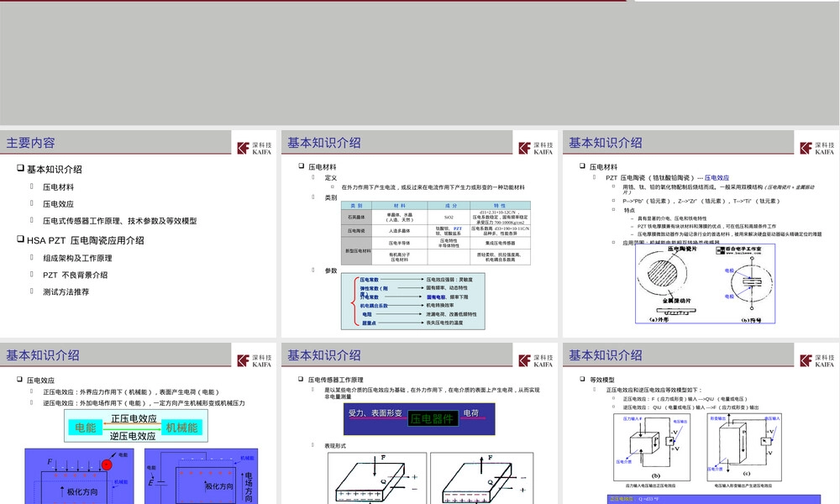The image size is (840, 504).
Task: Select the 组成架构及工作原理 bullet
Action: 77,258
